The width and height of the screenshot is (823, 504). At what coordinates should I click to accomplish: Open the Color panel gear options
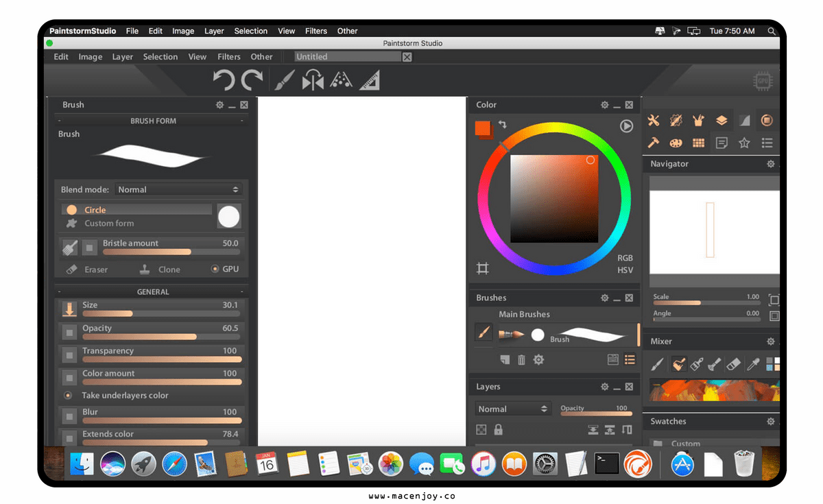pos(604,105)
